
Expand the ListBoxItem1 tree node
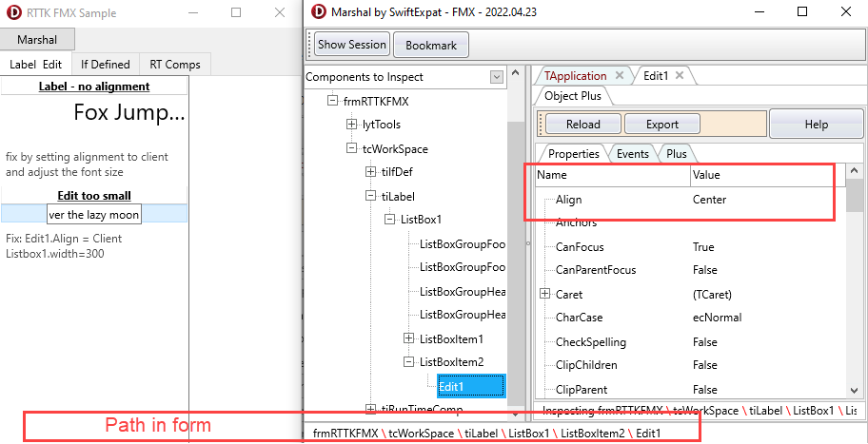(408, 338)
